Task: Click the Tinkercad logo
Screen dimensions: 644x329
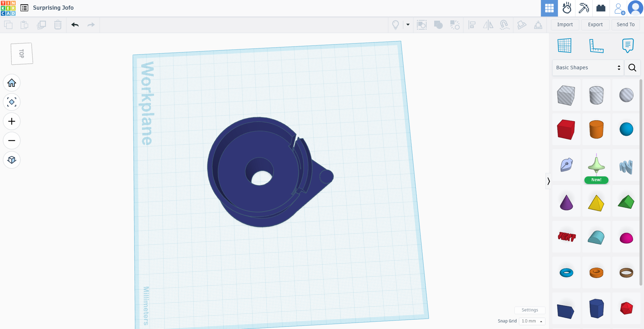Action: [x=8, y=8]
